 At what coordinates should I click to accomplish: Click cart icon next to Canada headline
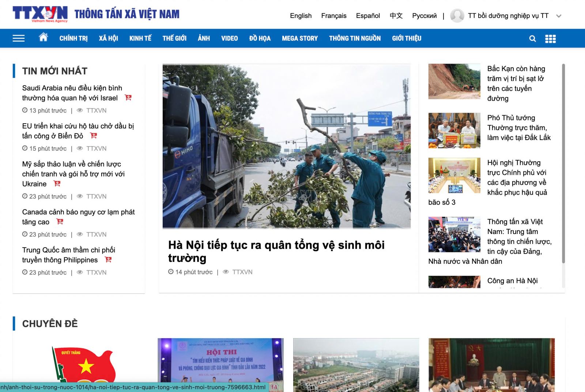[60, 222]
